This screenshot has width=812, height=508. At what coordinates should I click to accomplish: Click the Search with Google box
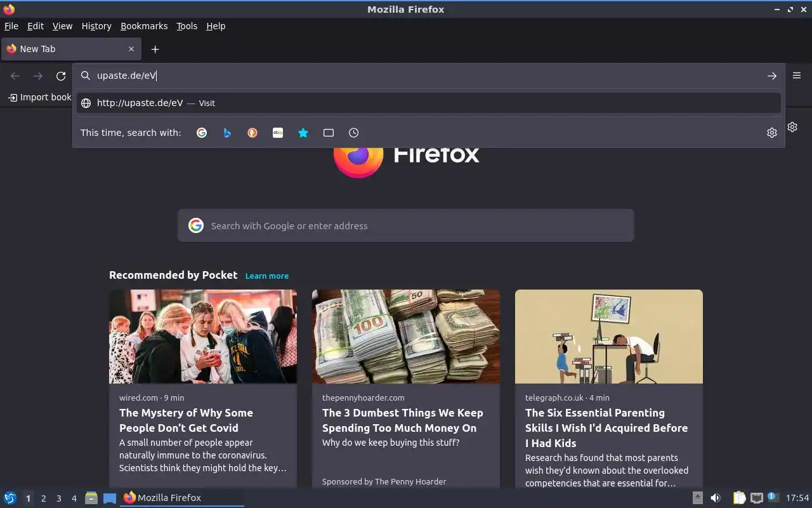pos(406,225)
